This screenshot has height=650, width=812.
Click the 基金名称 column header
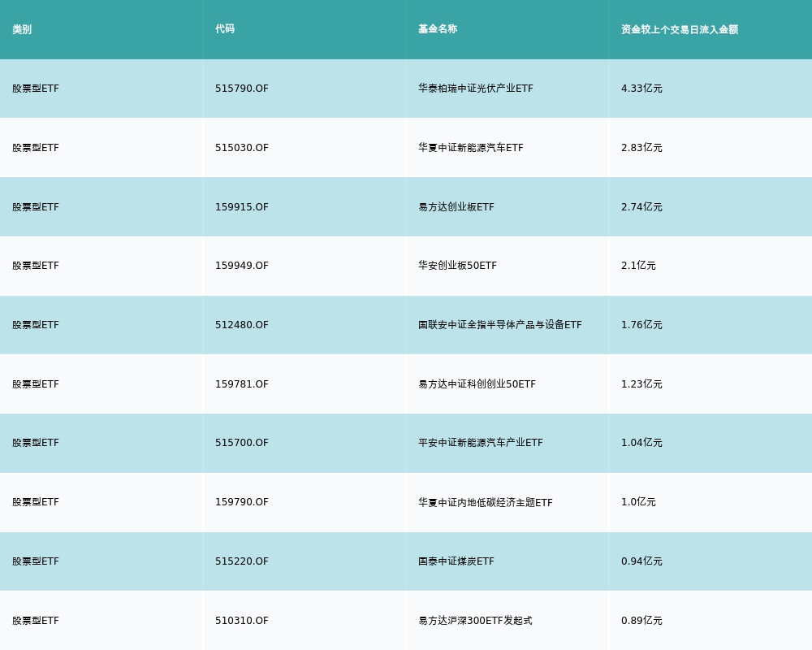pos(438,29)
